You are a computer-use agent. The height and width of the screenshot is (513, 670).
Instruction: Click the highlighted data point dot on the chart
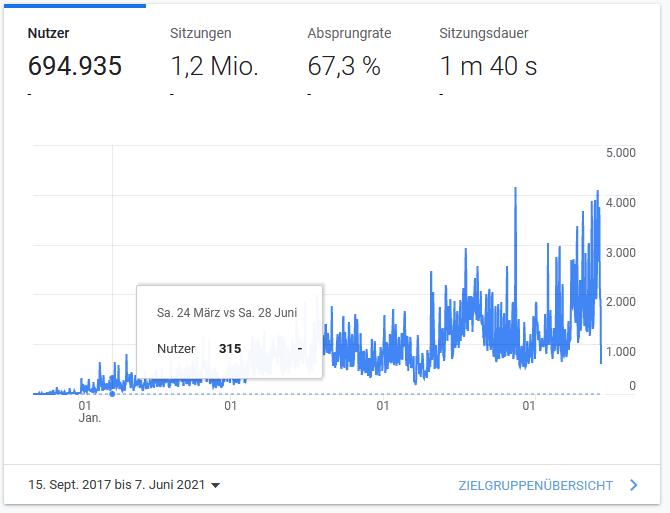112,394
